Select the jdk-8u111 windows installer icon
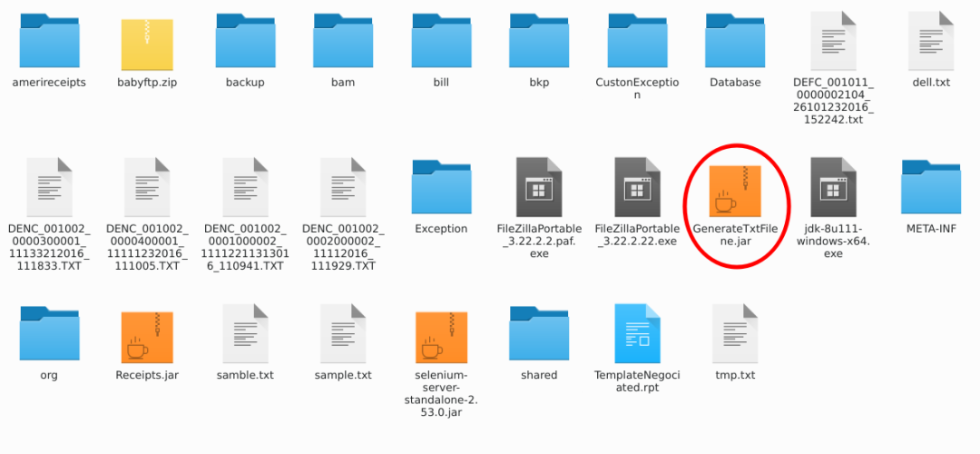The image size is (980, 454). pyautogui.click(x=833, y=187)
